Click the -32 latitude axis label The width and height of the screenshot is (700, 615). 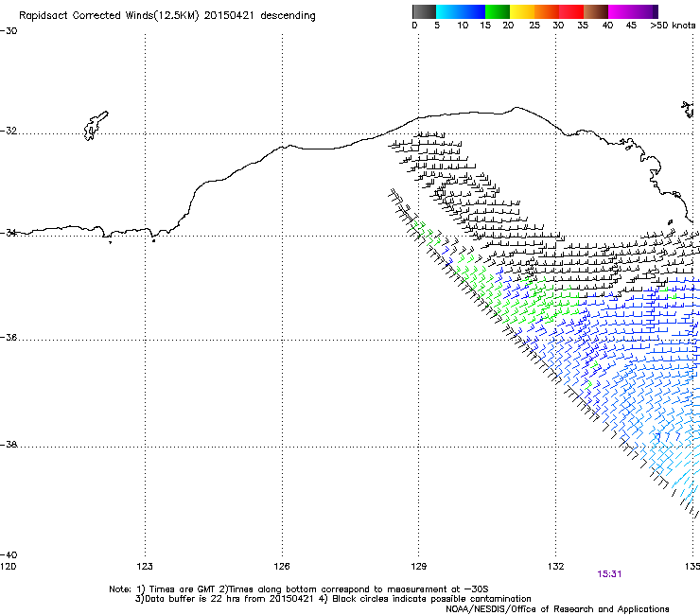pos(9,131)
